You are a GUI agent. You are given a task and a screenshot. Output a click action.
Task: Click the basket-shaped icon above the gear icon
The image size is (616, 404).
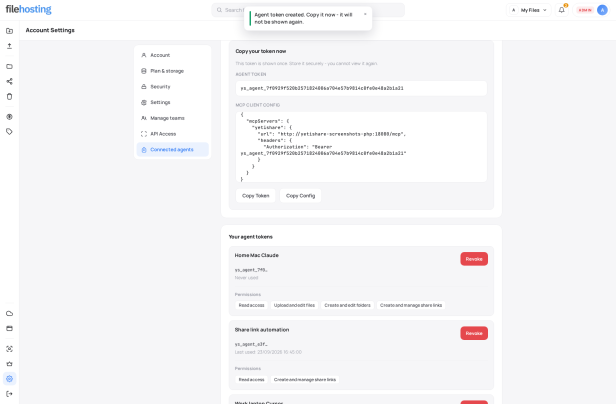click(9, 364)
